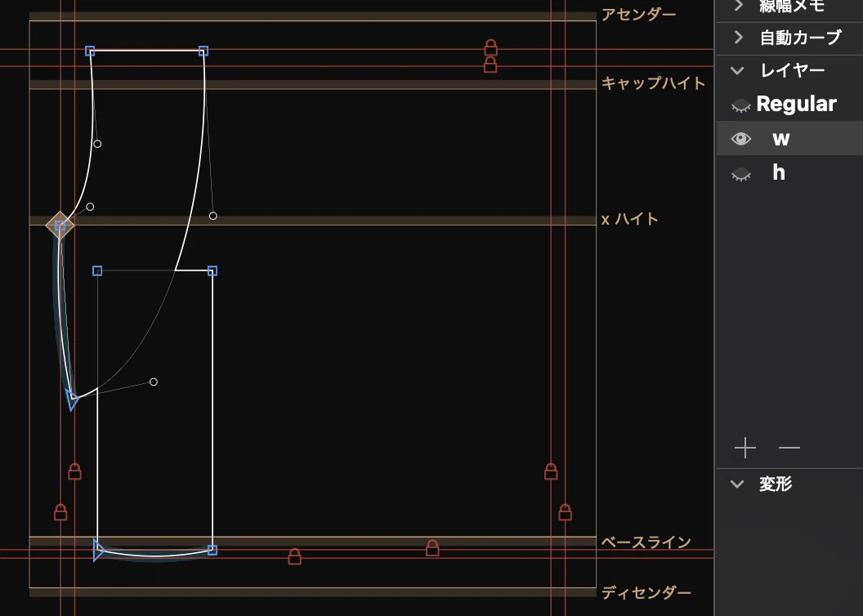Hide the w layer using its eye icon
The height and width of the screenshot is (616, 863).
[740, 139]
